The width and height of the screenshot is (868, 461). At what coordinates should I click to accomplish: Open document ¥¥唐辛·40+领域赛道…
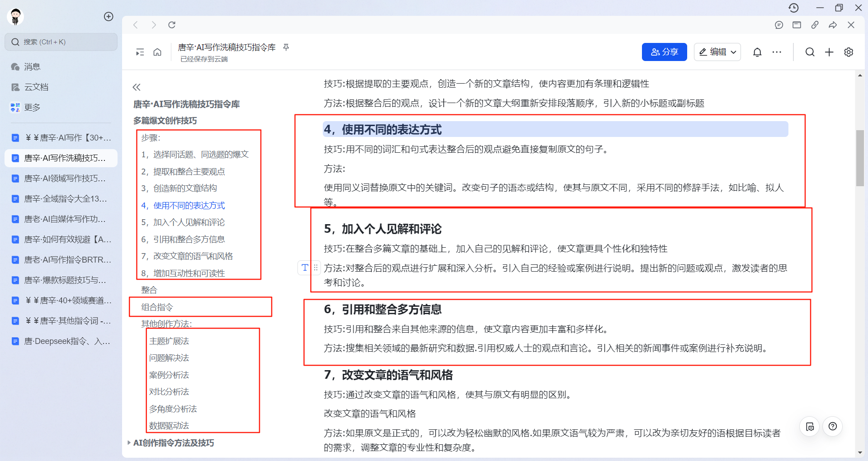coord(61,301)
